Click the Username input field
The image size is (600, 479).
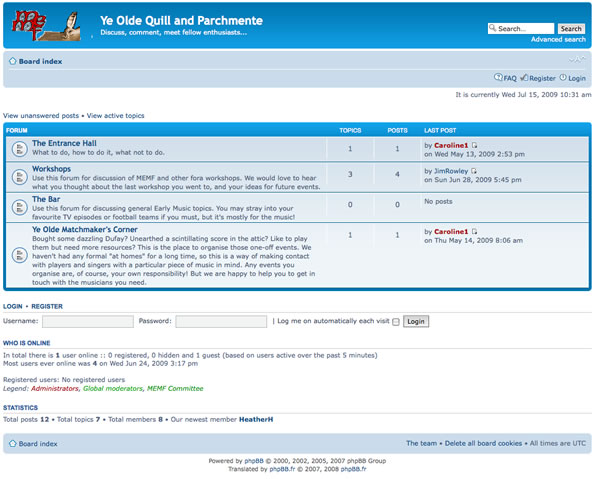coord(88,321)
